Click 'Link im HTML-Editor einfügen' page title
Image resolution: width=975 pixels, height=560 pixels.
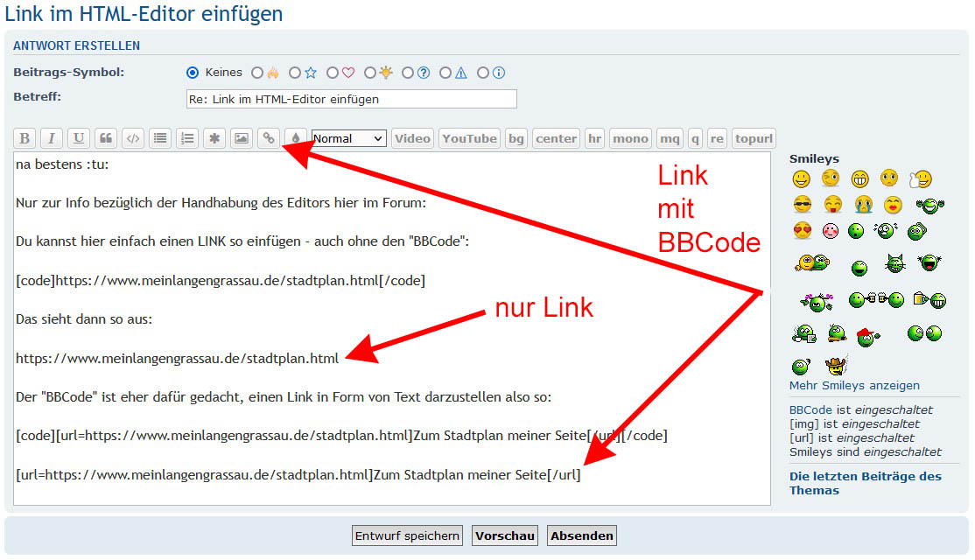144,14
